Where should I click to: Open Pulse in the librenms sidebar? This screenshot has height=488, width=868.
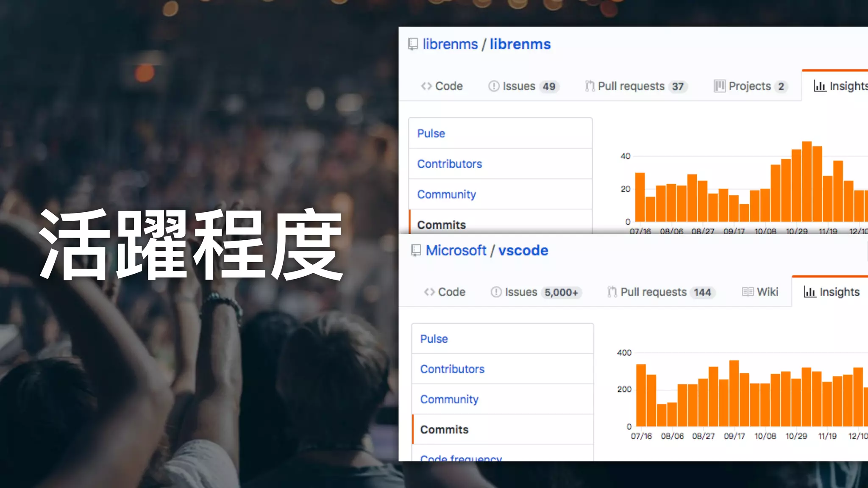click(x=501, y=133)
